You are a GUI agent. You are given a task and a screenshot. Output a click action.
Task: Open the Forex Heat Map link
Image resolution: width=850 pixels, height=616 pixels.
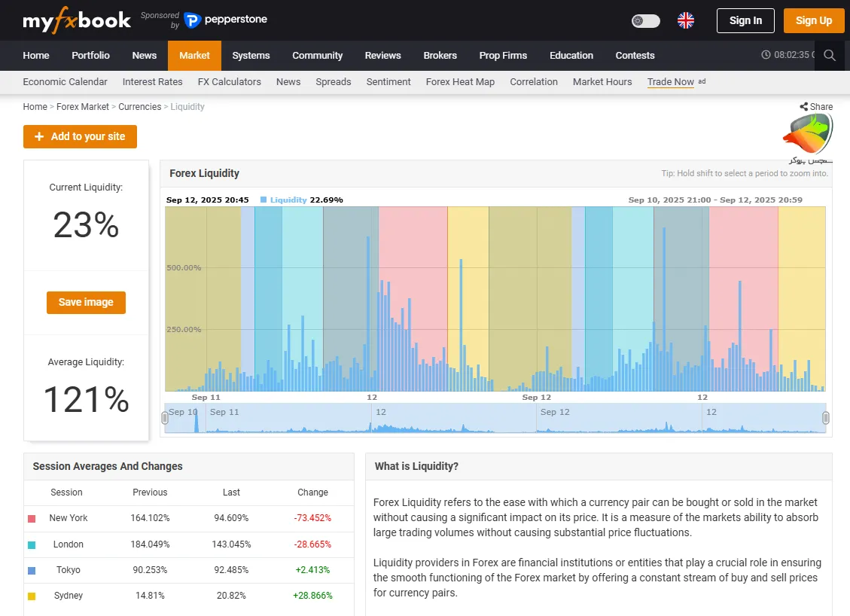[x=460, y=81]
